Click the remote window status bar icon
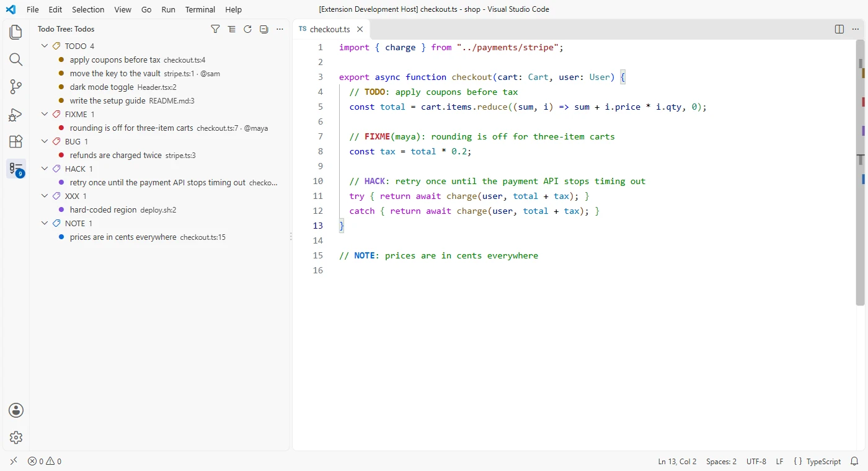This screenshot has width=868, height=471. coord(14,461)
